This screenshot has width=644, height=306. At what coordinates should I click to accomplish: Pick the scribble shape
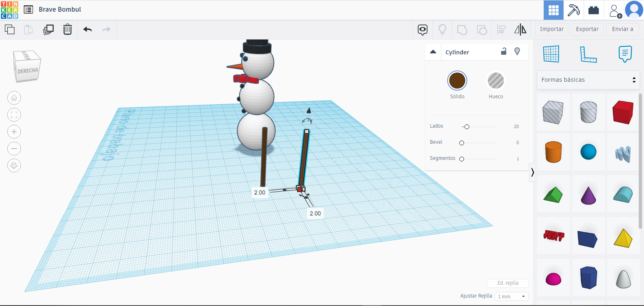point(623,153)
